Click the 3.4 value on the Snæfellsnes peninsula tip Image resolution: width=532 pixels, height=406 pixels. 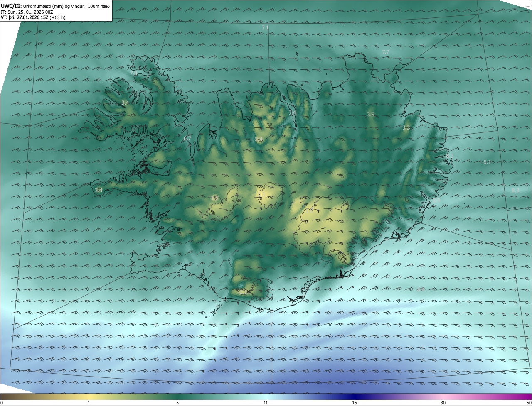pos(99,190)
